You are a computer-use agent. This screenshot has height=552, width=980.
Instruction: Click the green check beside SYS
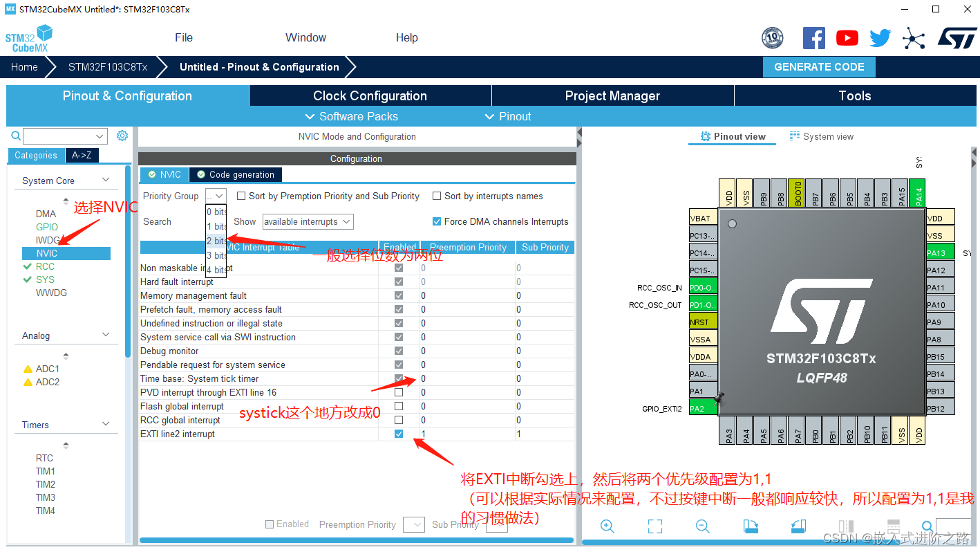[28, 279]
